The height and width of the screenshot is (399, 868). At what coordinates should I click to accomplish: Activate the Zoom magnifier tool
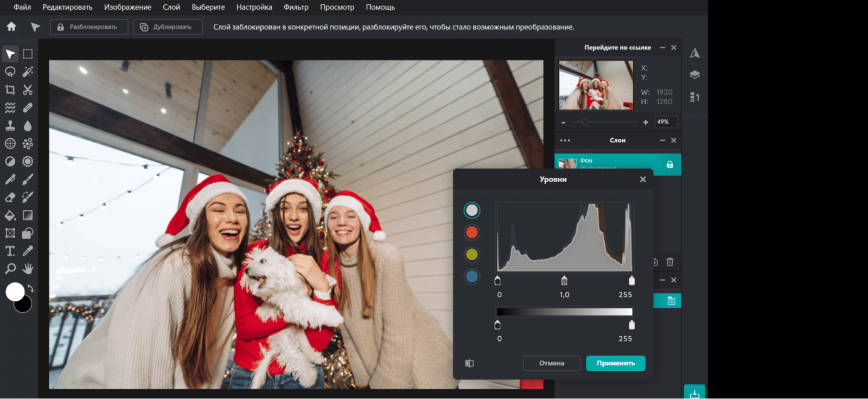[x=10, y=269]
